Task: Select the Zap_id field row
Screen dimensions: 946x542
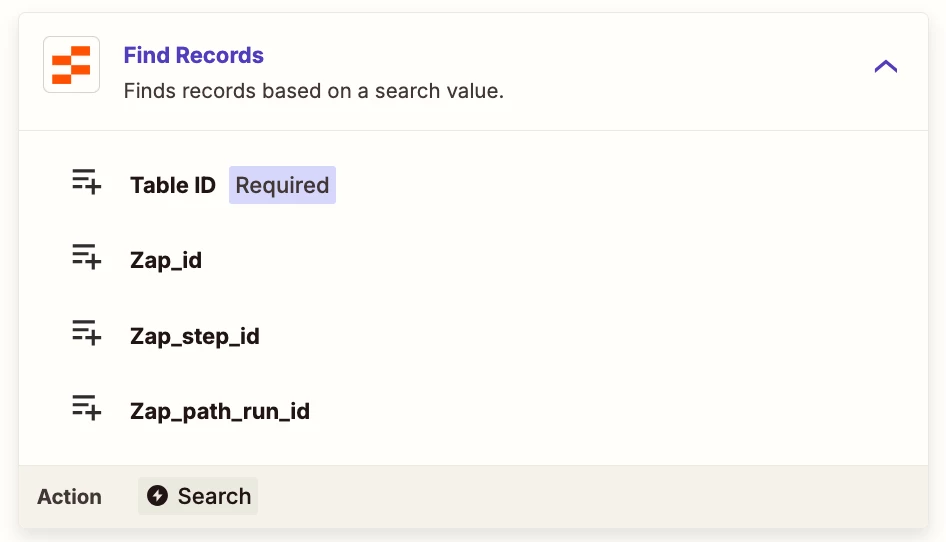Action: 473,260
